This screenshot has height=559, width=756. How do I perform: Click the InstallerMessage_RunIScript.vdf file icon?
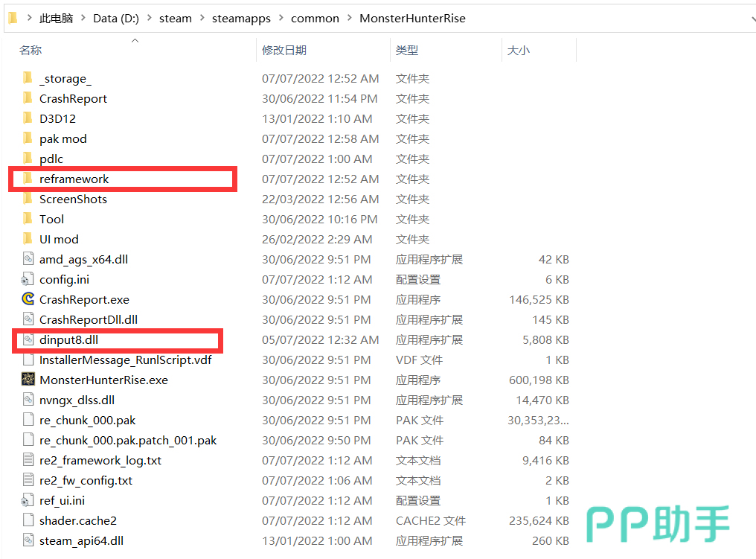(28, 360)
